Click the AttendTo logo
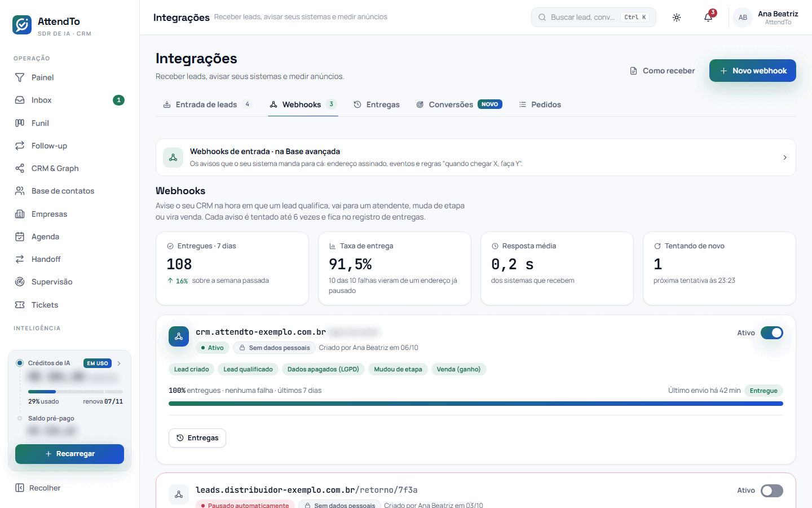The height and width of the screenshot is (508, 812). (x=22, y=25)
